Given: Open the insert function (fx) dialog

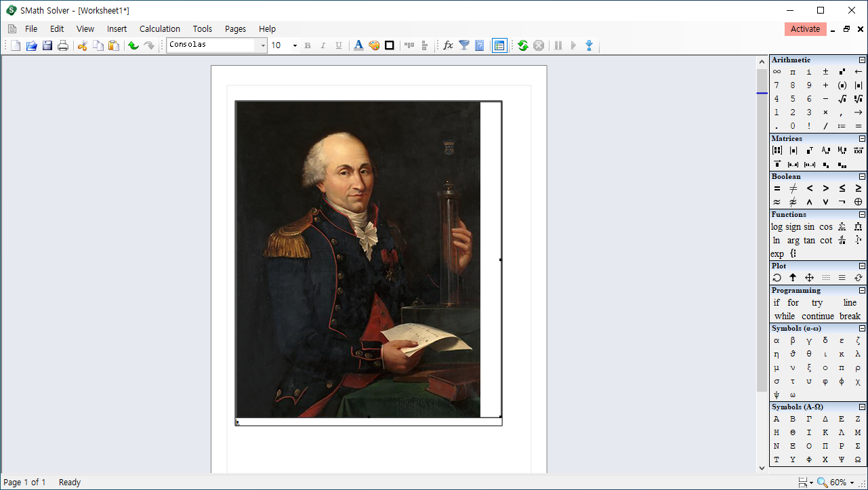Looking at the screenshot, I should coord(448,45).
